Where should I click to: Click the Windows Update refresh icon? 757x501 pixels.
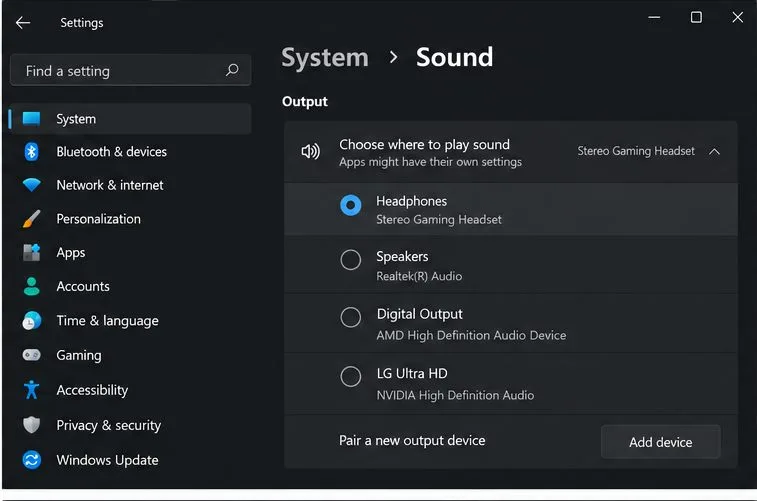31,459
